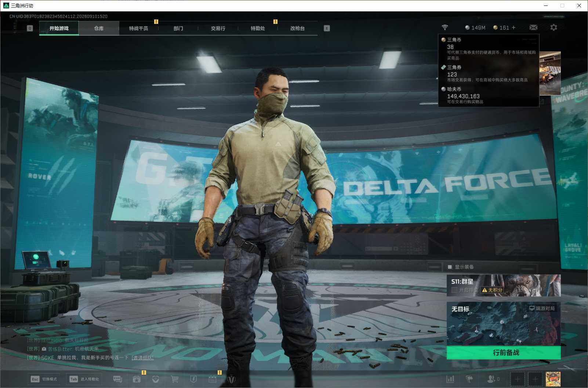Open the chat bubble icon
The height and width of the screenshot is (388, 588).
tap(117, 379)
